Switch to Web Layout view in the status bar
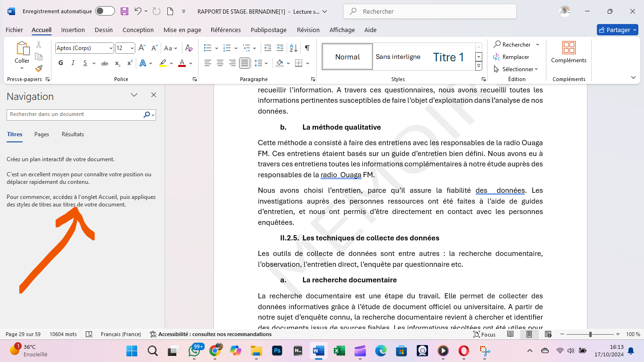The width and height of the screenshot is (644, 362). tap(548, 334)
